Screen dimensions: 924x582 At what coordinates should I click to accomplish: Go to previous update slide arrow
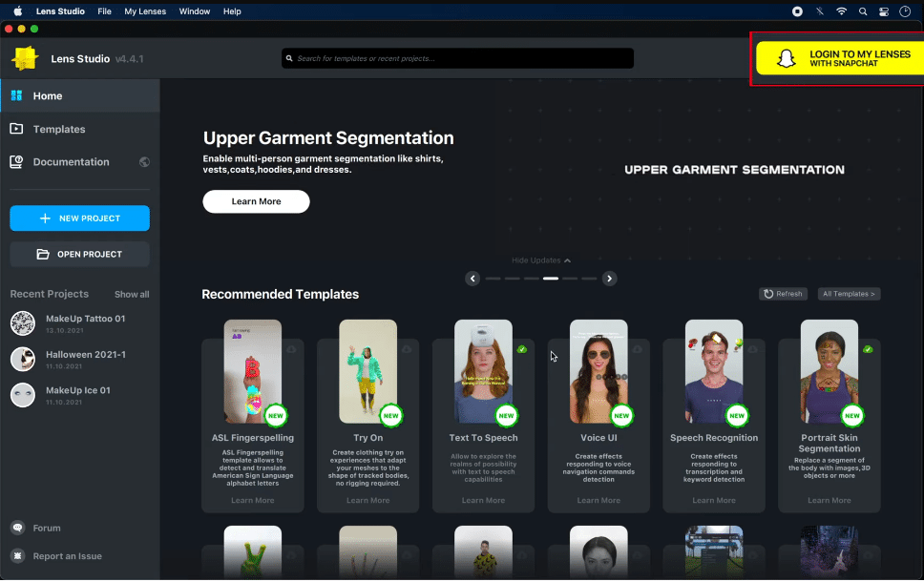472,279
